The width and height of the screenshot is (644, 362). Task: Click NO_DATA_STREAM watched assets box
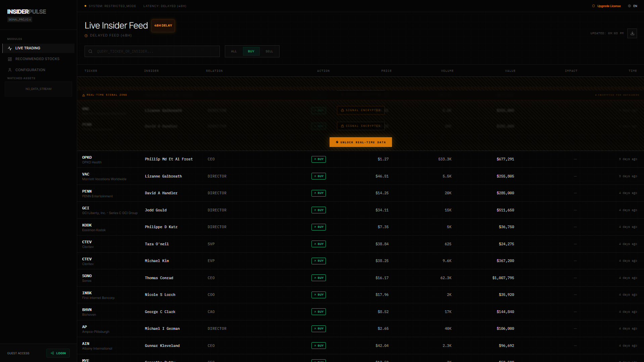39,89
